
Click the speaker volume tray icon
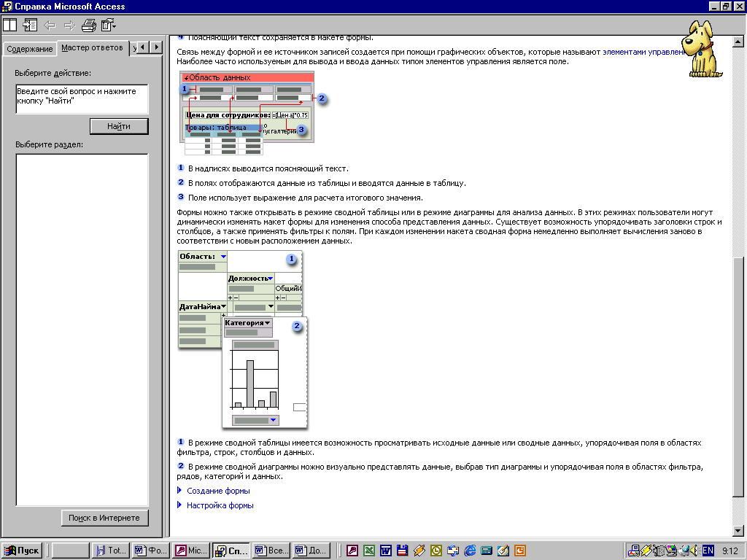click(x=695, y=551)
